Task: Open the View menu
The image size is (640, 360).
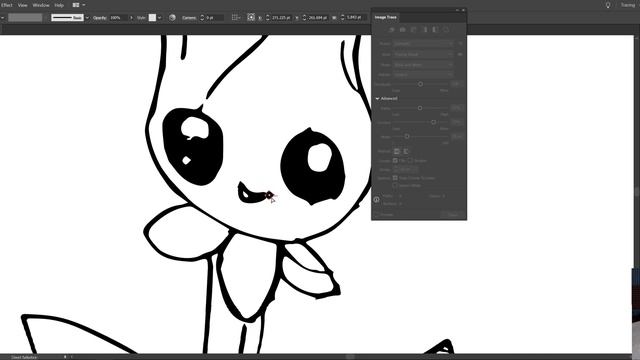Action: point(22,5)
